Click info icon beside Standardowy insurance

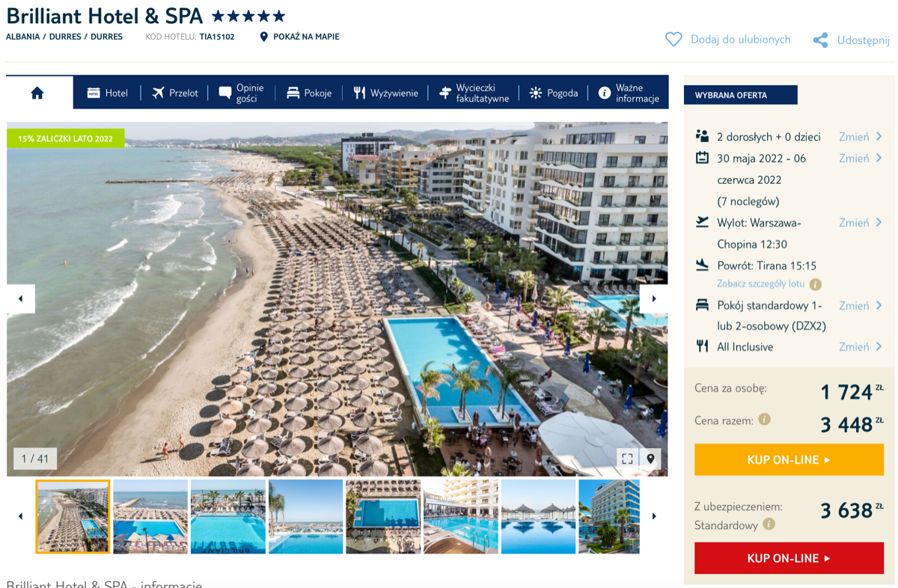769,524
